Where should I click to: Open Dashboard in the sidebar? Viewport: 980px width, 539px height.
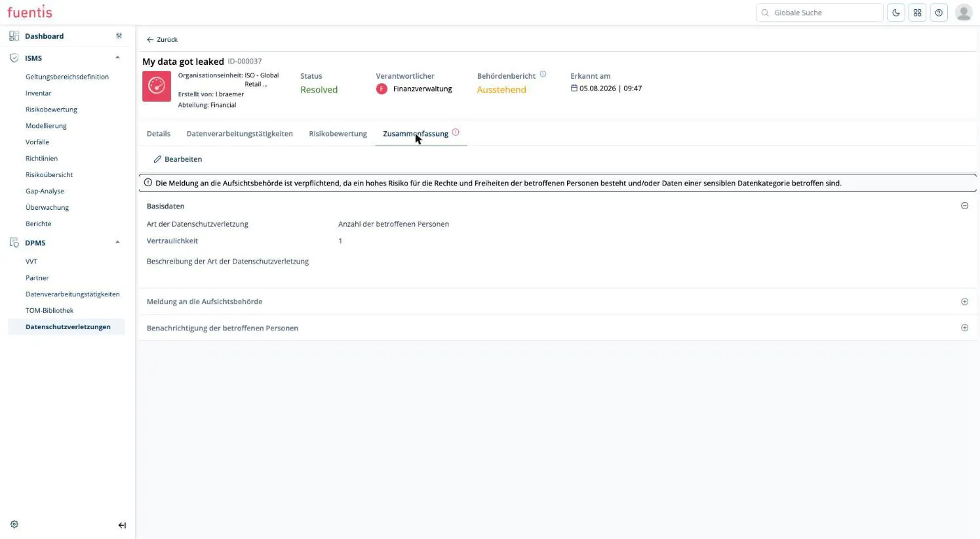click(x=45, y=36)
